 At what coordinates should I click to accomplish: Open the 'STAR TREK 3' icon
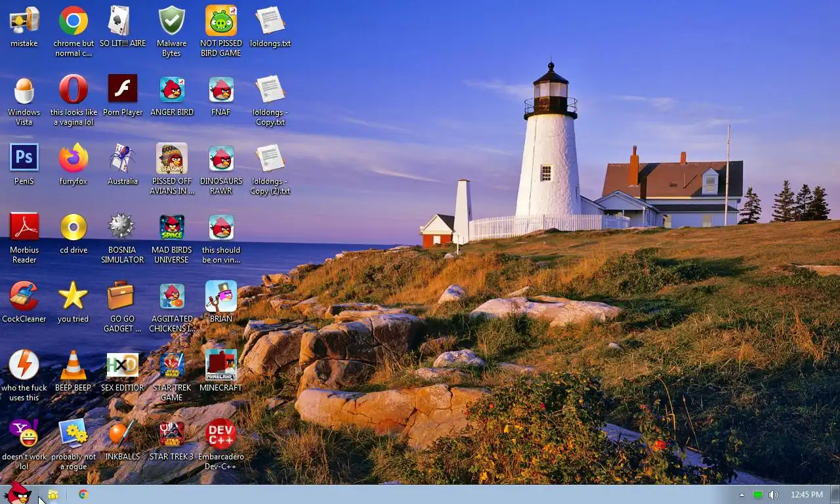pos(172,440)
